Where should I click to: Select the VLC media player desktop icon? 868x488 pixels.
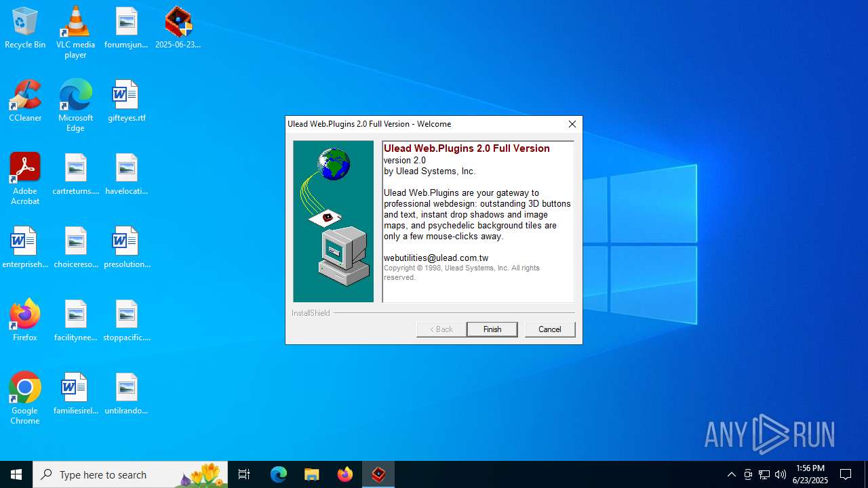75,33
